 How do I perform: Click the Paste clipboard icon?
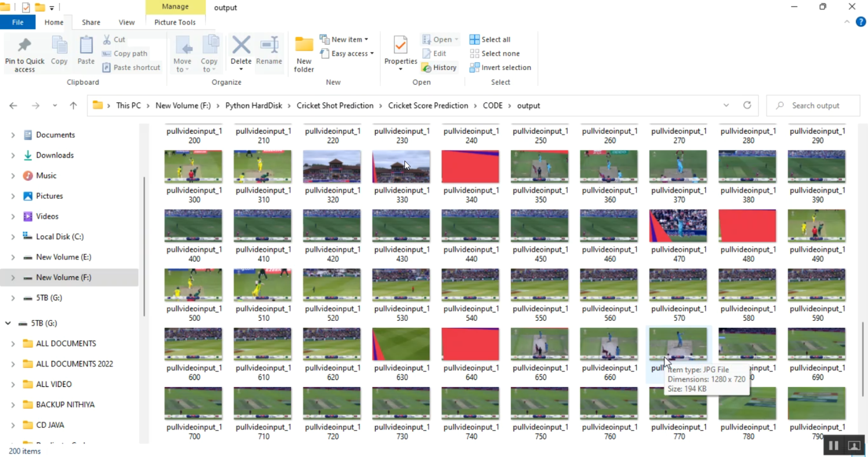86,46
